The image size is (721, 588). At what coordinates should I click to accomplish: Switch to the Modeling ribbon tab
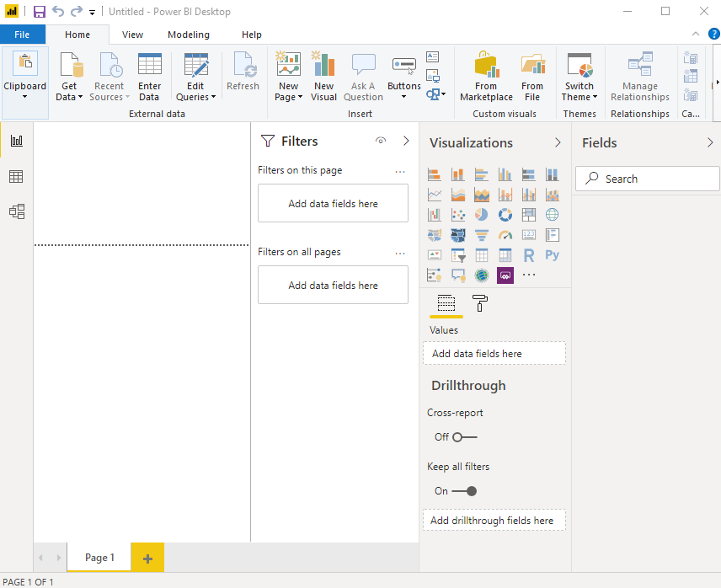[188, 35]
